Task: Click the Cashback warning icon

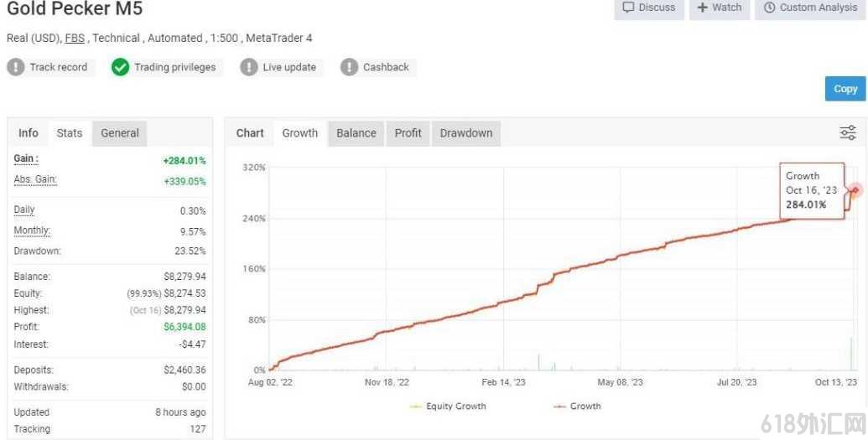Action: click(349, 67)
